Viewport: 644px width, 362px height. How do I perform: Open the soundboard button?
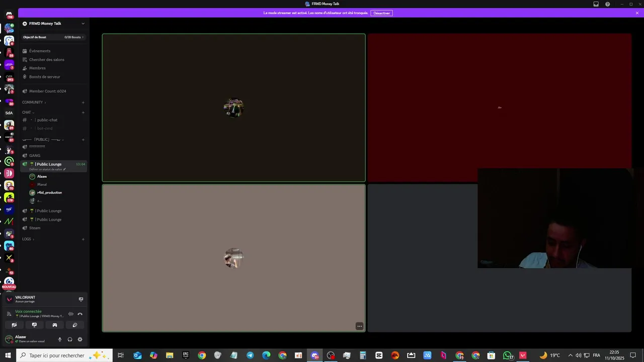[75, 325]
